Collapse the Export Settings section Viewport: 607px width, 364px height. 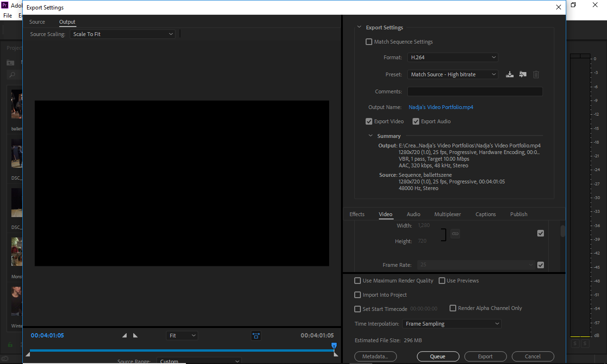coord(359,27)
